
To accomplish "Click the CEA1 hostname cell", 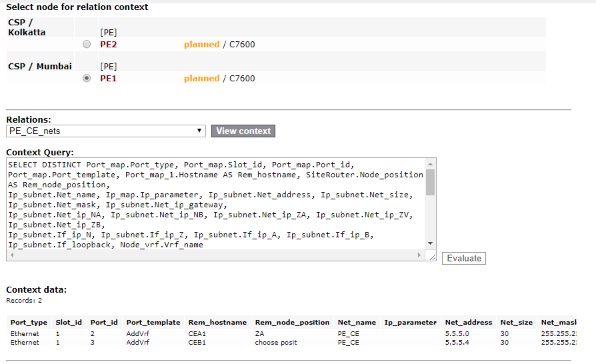I will point(198,333).
